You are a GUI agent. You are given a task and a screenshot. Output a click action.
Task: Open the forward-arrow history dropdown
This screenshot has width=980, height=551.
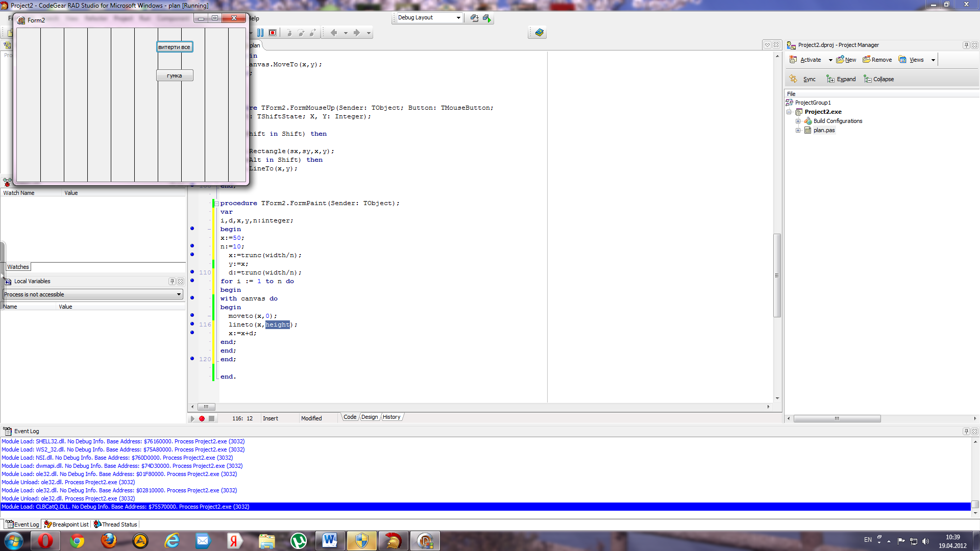coord(369,33)
